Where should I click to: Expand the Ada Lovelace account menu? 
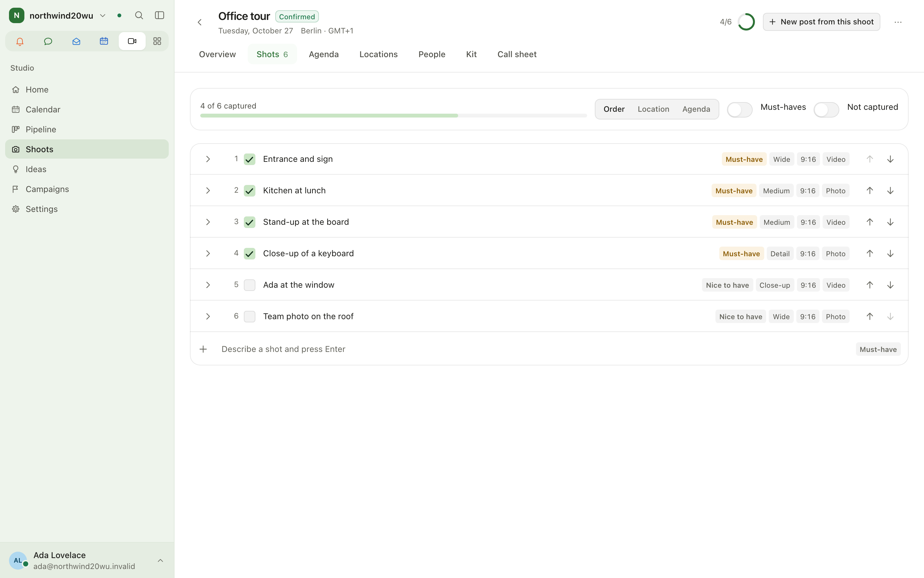pos(87,560)
